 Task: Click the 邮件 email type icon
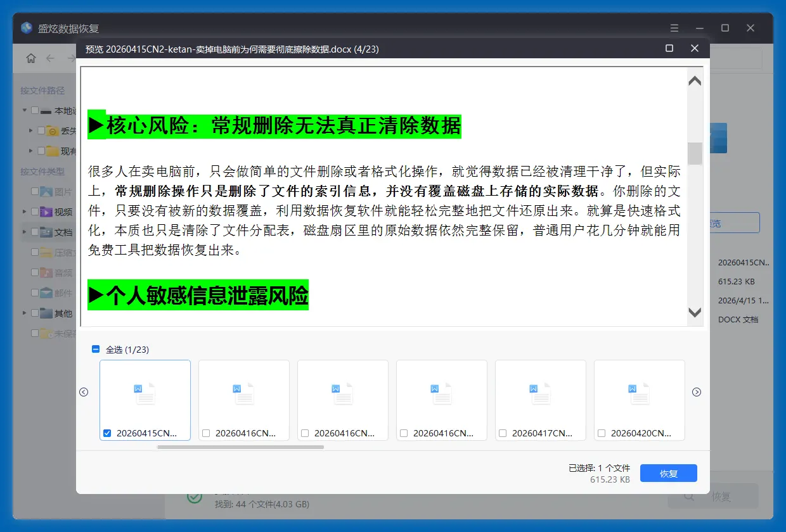[46, 293]
